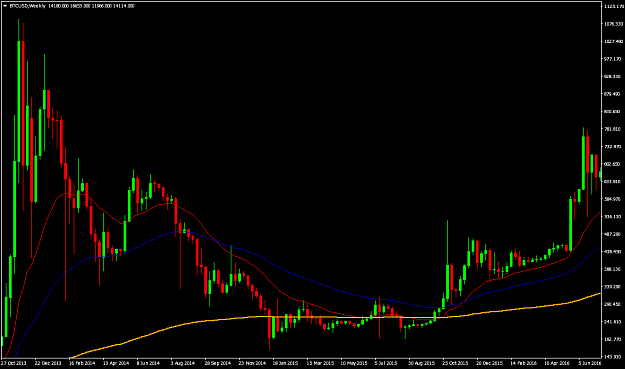The image size is (625, 369).
Task: Click the 290.450 price scale label
Action: pyautogui.click(x=613, y=304)
